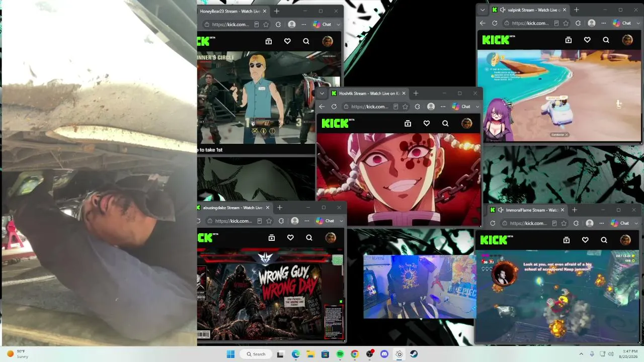644x362 pixels.
Task: Open the three-dot menu in valpink window
Action: 603,23
